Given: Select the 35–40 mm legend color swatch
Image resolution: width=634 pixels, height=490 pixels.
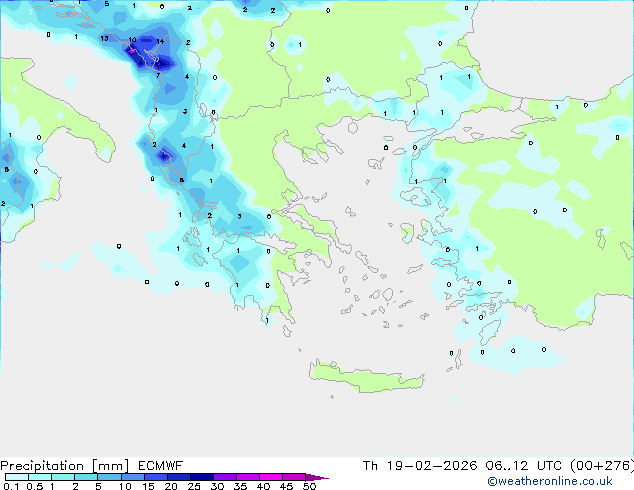Looking at the screenshot, I should (x=248, y=477).
